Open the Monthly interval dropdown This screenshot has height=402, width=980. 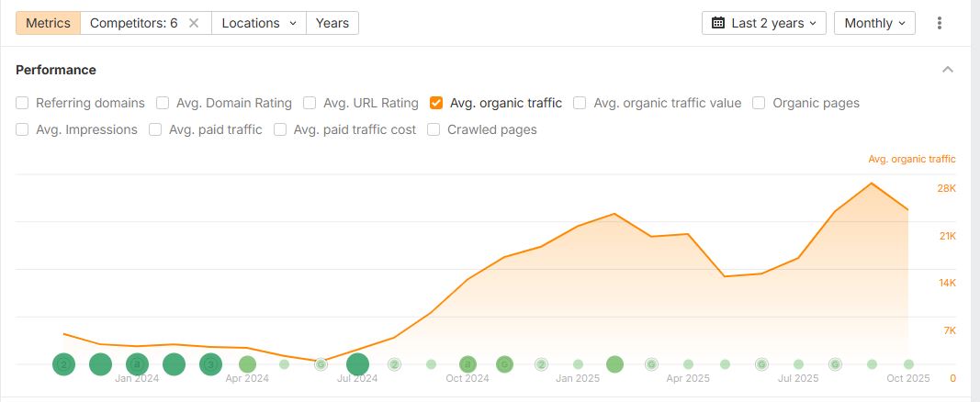(874, 23)
